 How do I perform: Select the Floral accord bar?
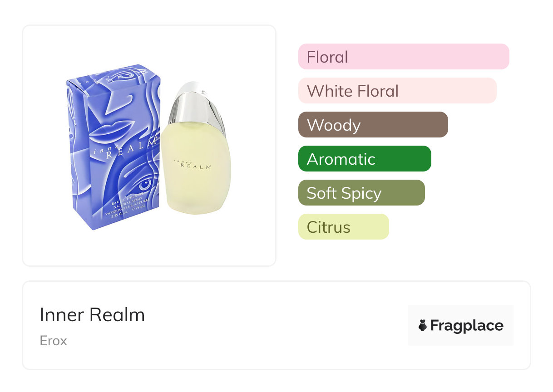(x=403, y=57)
